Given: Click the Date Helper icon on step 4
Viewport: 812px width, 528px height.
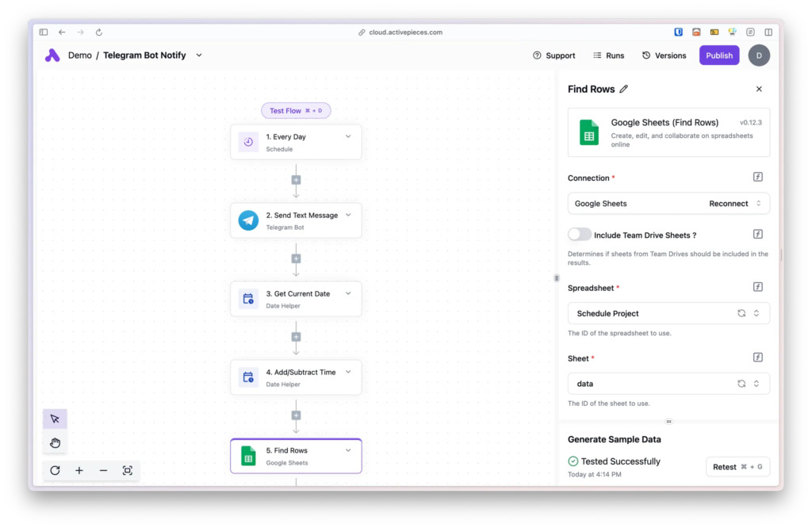Looking at the screenshot, I should 248,377.
